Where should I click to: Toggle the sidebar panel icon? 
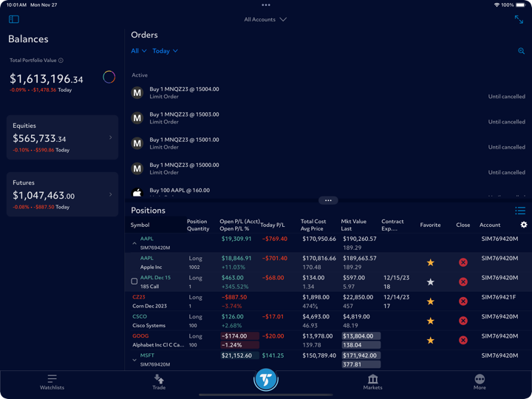click(x=14, y=19)
